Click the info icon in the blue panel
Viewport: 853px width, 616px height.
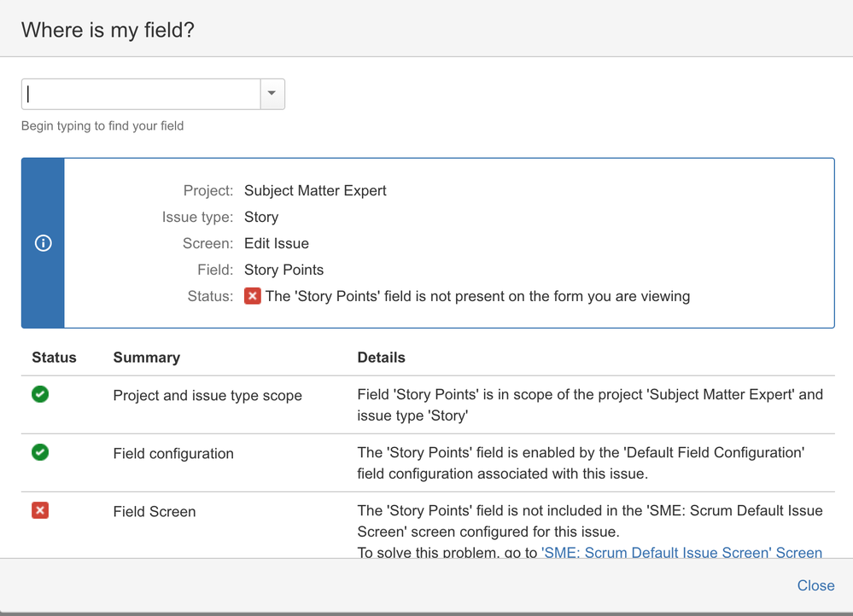[x=43, y=243]
